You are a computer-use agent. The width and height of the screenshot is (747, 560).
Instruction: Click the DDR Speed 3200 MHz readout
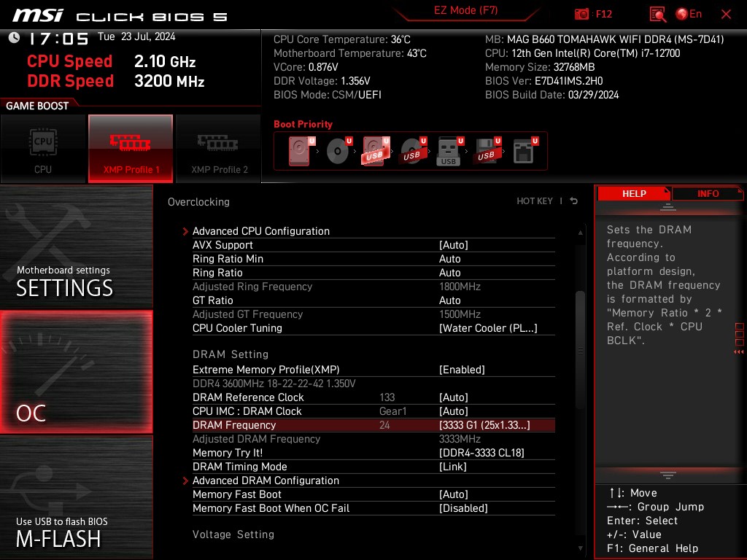click(116, 81)
